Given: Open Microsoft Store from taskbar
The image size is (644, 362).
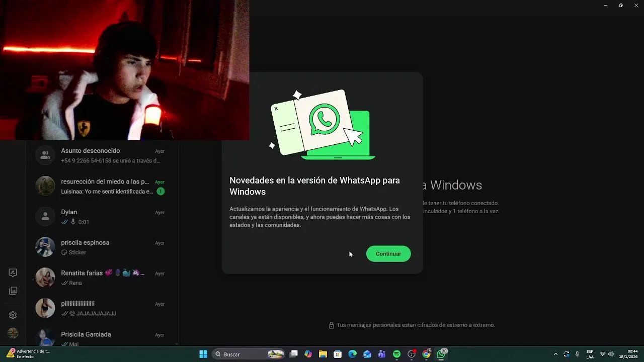Looking at the screenshot, I should (338, 354).
